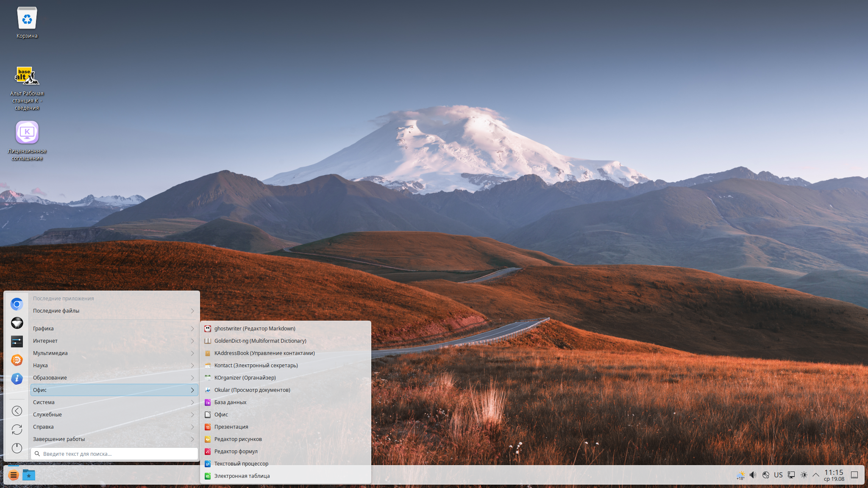This screenshot has height=488, width=868.
Task: Expand the Система category chevron
Action: coord(192,402)
